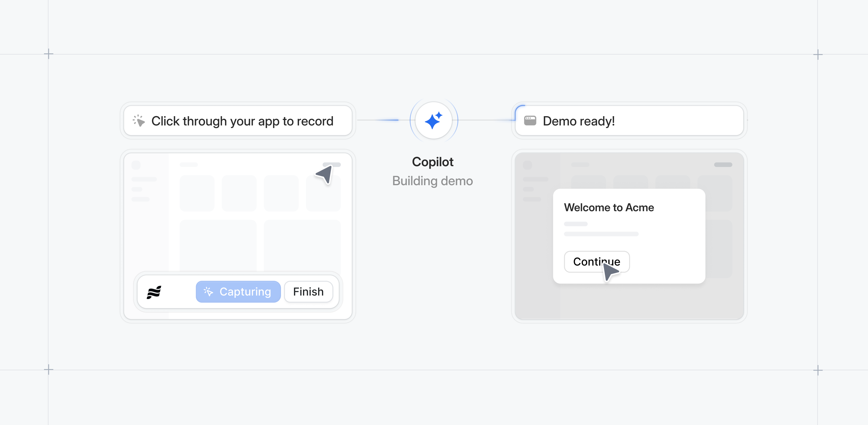Viewport: 868px width, 425px height.
Task: Toggle the window control pill atop the right mockup
Action: click(x=723, y=165)
